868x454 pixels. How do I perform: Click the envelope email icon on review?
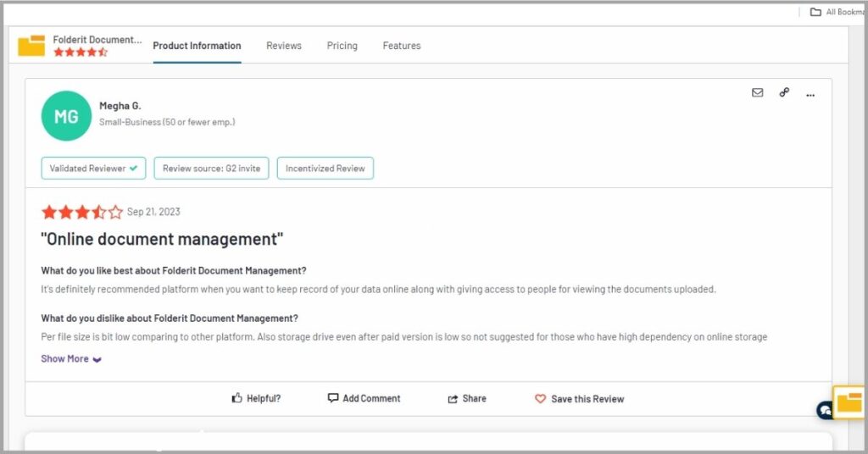pos(757,92)
